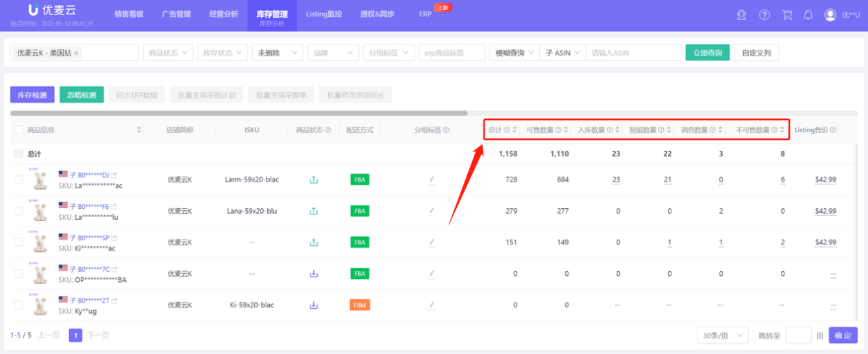
Task: Edit group tag pencil in B0******DJ row
Action: [432, 180]
